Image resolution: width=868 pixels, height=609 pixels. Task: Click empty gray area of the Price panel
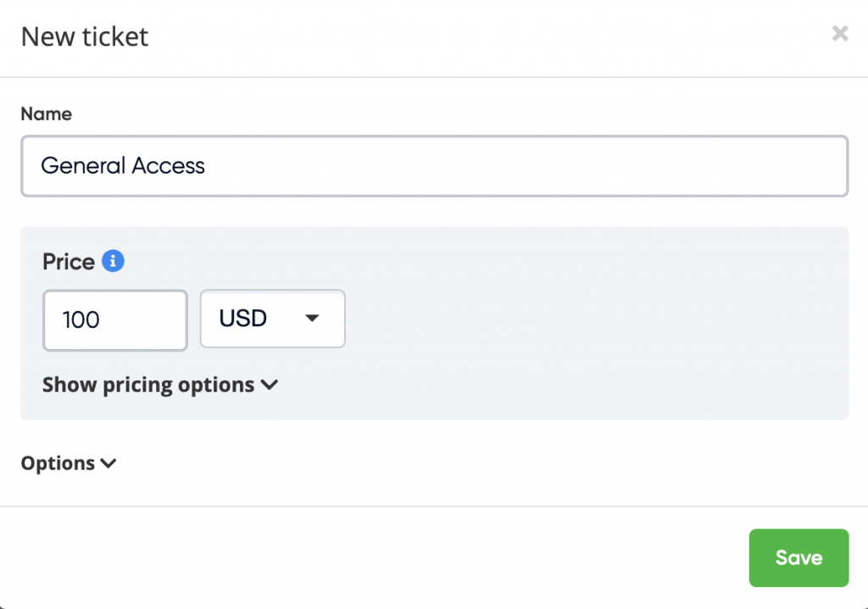[x=593, y=339]
